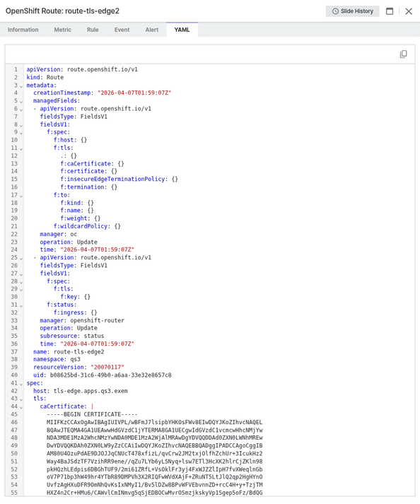Fold the caCertificate block on line 44
The image size is (420, 504).
point(21,407)
